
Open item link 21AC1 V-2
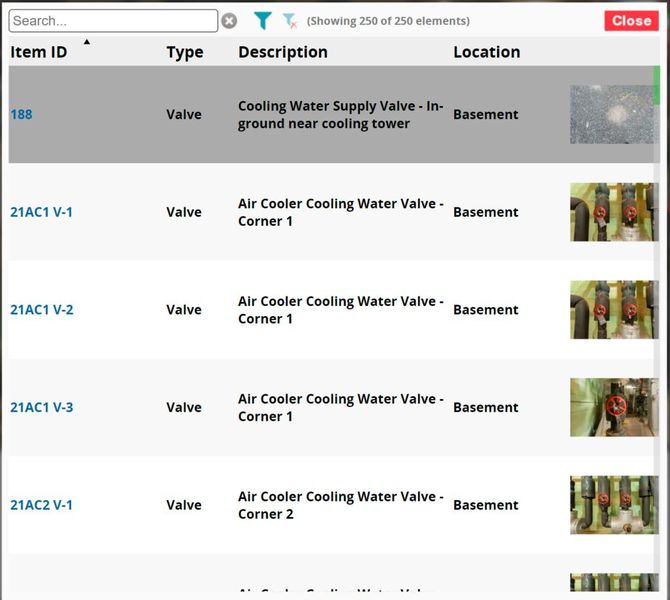(41, 310)
